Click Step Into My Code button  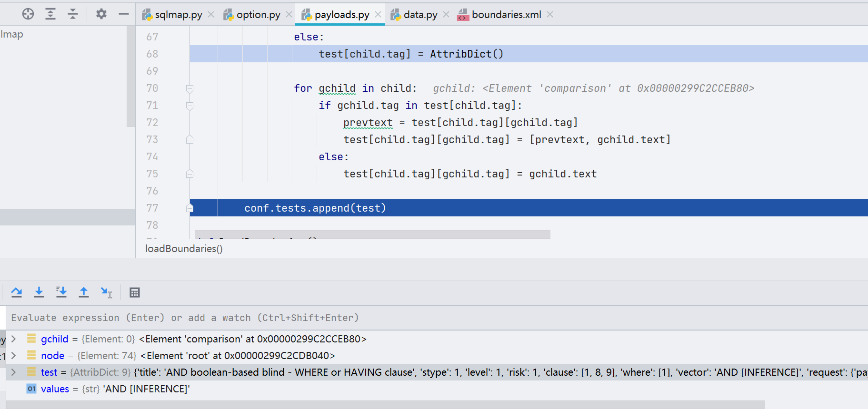click(61, 292)
